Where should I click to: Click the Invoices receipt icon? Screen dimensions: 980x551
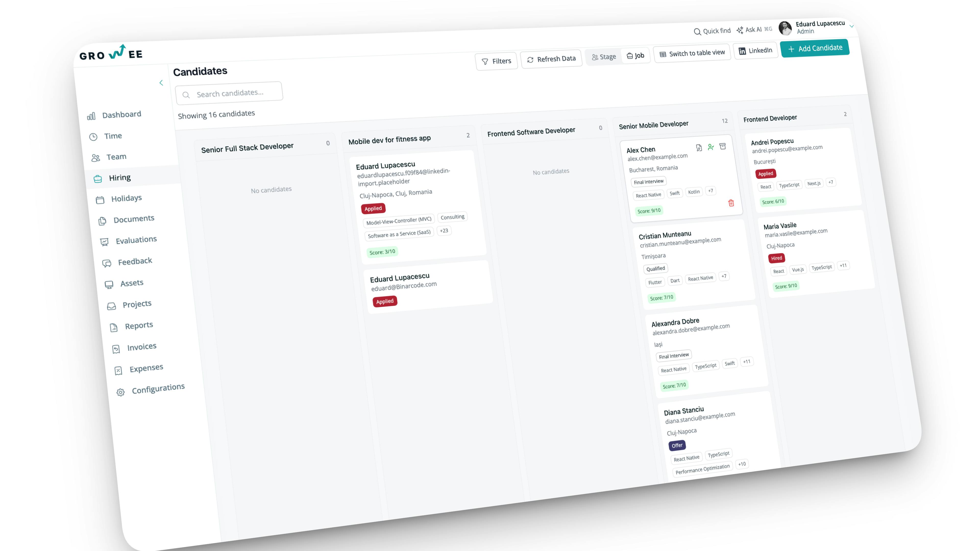click(116, 349)
